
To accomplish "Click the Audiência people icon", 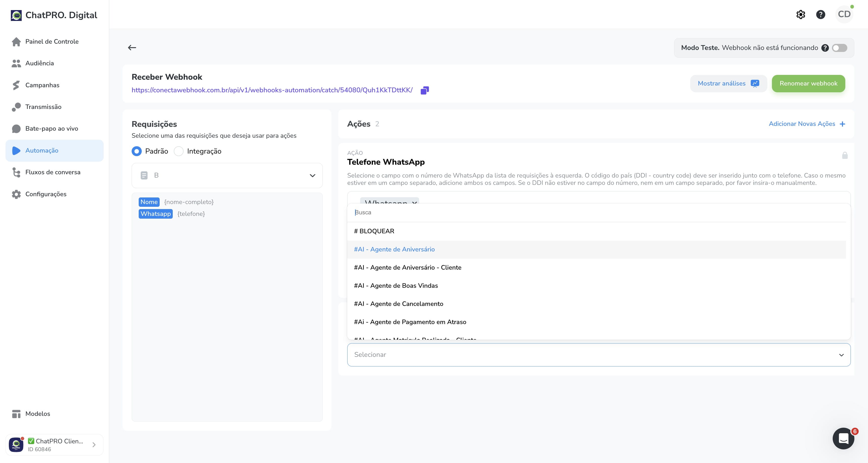I will coord(16,63).
